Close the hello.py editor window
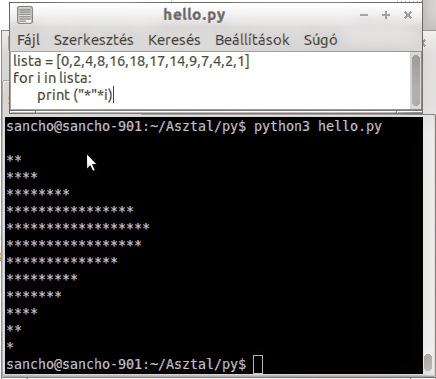This screenshot has width=436, height=379. point(408,15)
